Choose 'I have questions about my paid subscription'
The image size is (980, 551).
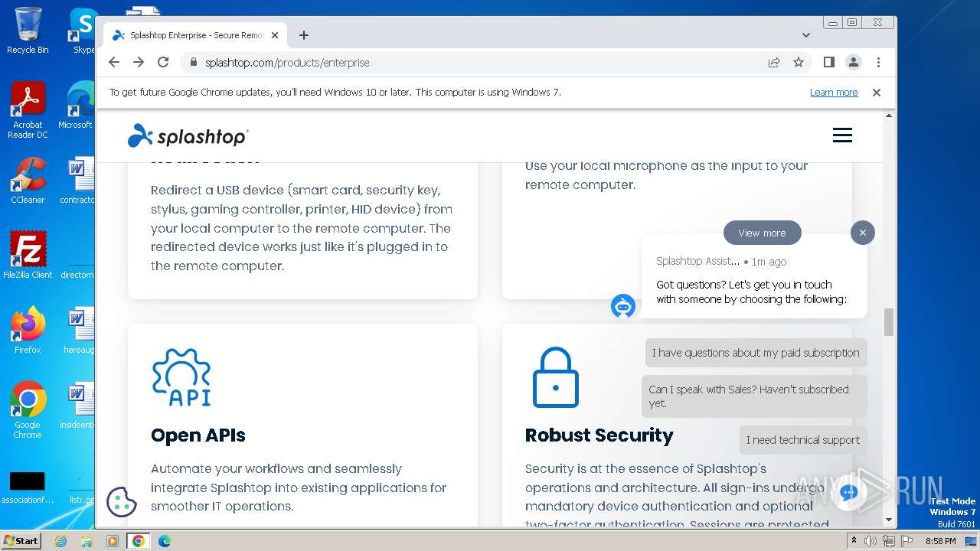pyautogui.click(x=756, y=353)
